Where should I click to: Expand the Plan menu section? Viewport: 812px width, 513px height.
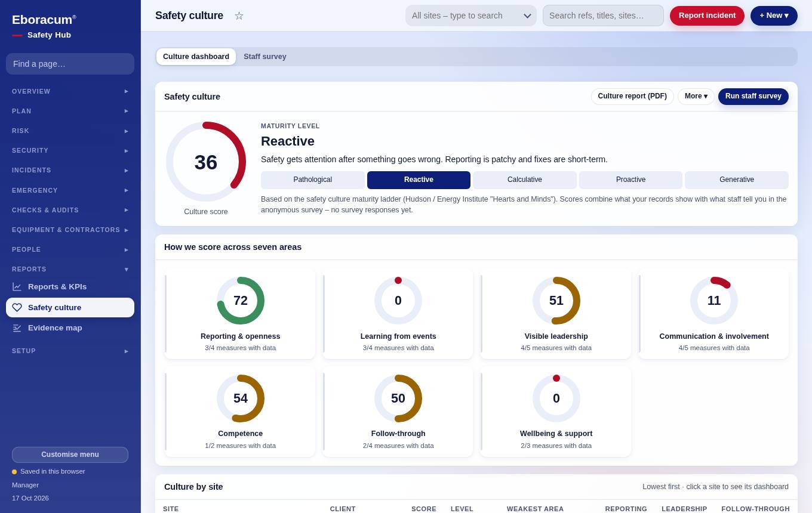[x=70, y=111]
